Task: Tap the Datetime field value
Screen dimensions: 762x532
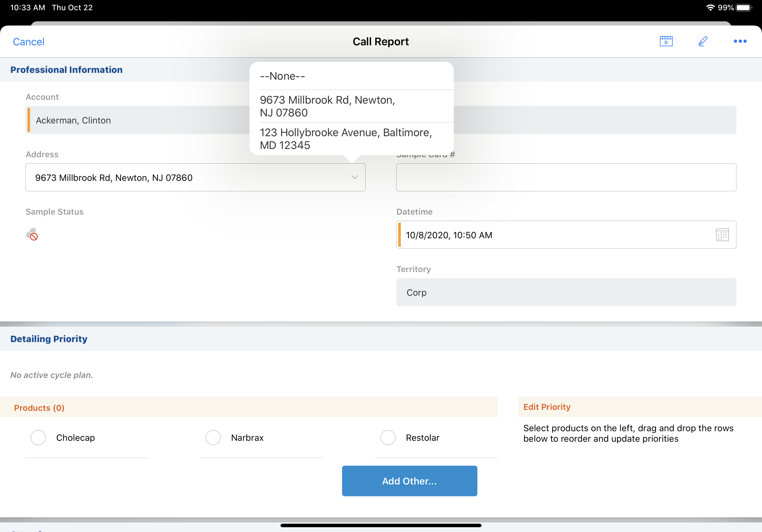Action: (449, 235)
